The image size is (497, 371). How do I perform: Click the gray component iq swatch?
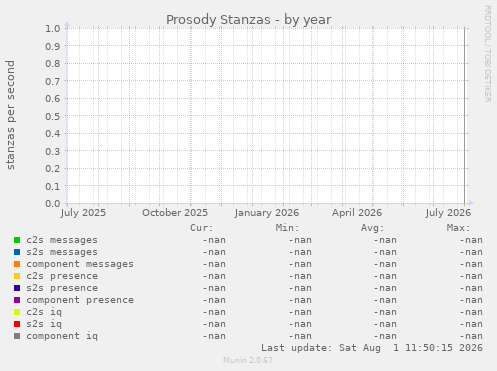[17, 336]
